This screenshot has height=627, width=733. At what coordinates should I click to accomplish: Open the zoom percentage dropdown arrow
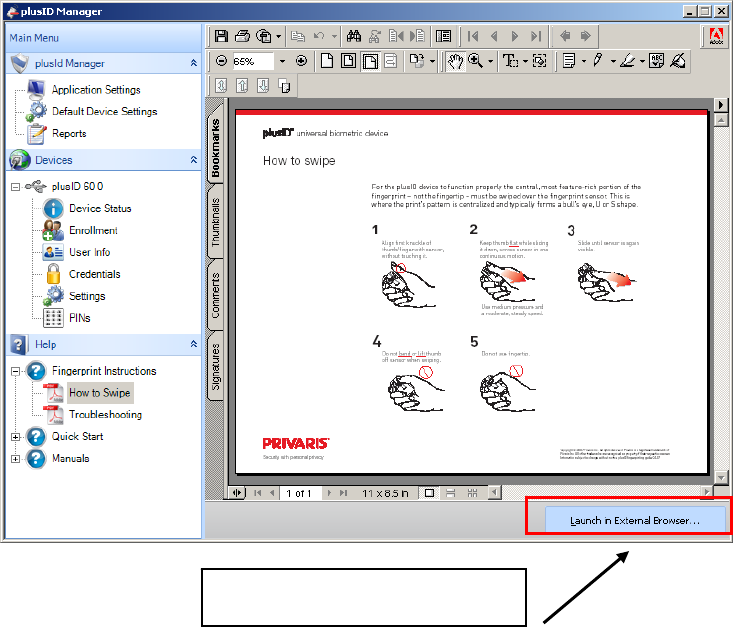[x=282, y=61]
